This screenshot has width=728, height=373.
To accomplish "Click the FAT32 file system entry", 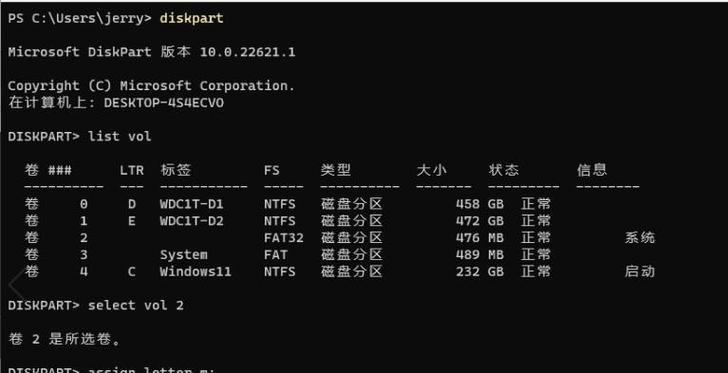I will point(284,238).
